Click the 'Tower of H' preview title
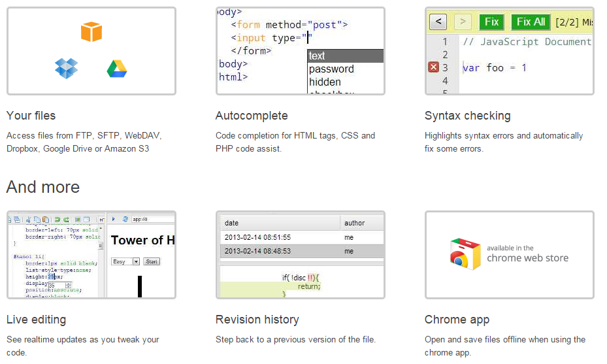 pos(142,240)
